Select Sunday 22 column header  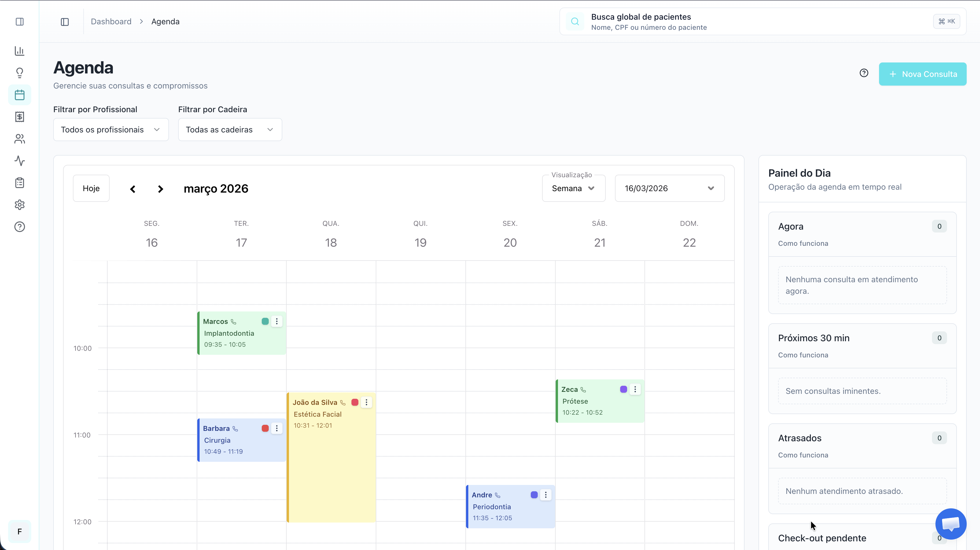pyautogui.click(x=689, y=234)
